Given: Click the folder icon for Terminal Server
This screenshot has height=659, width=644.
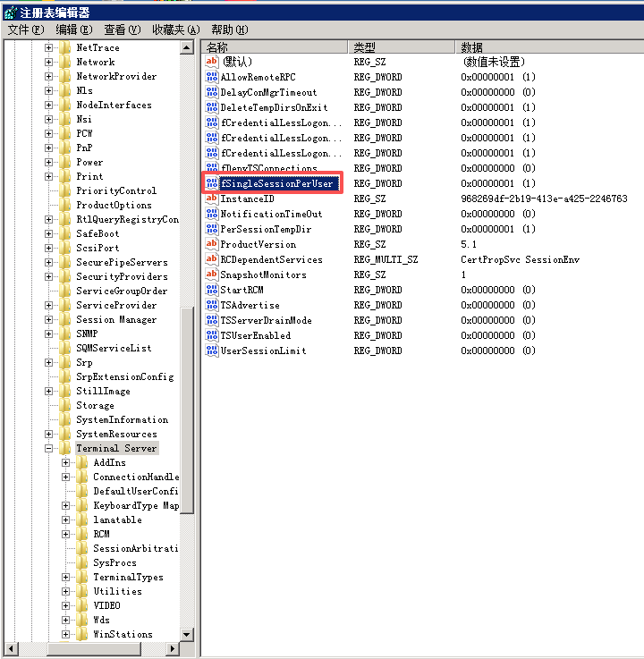Looking at the screenshot, I should 64,448.
